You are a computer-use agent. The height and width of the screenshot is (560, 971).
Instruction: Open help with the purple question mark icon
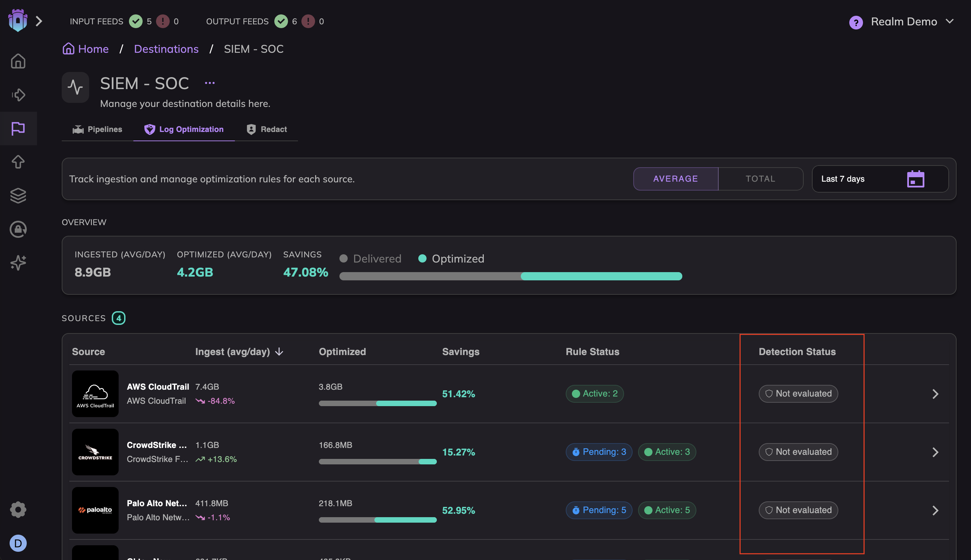point(855,22)
